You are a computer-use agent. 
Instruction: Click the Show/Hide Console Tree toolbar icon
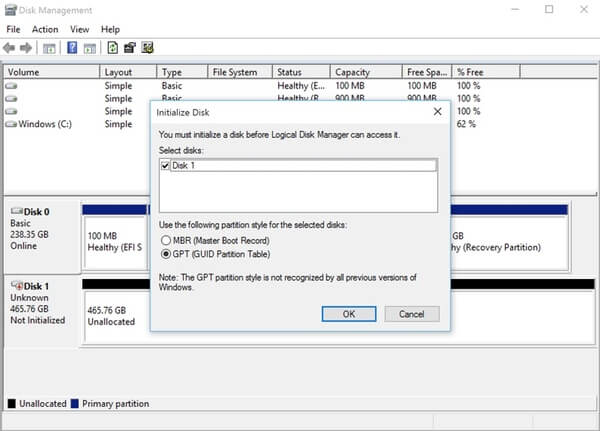coord(49,48)
